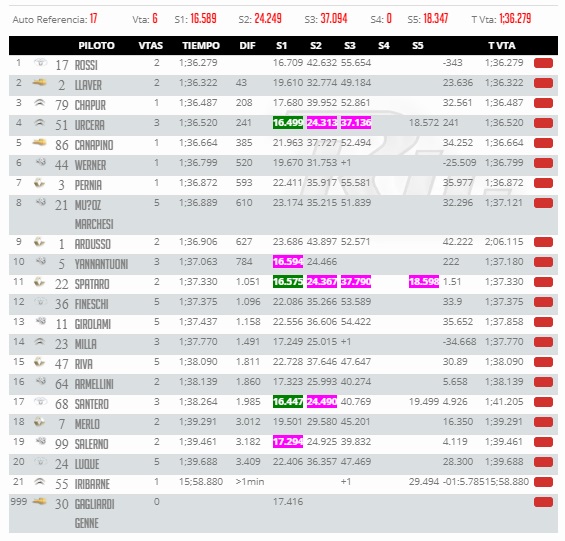Click YANNANTUONI's magenta S1 time 16.594
This screenshot has width=565, height=541.
288,261
